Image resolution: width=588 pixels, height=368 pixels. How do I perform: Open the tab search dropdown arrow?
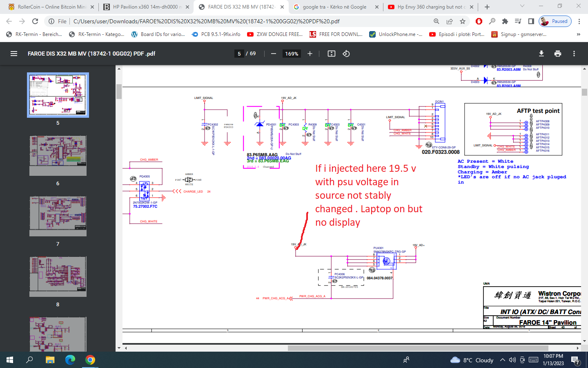(522, 7)
